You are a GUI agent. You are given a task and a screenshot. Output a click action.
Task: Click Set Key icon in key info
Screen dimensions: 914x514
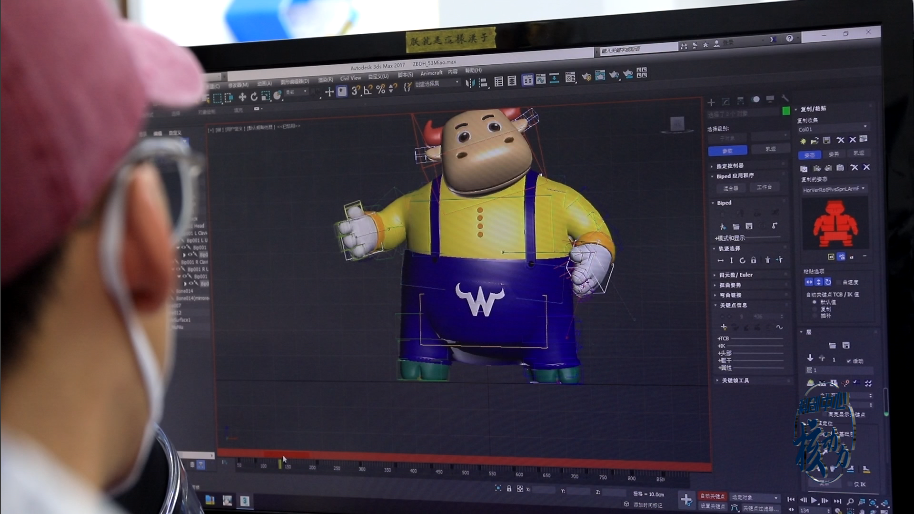click(724, 327)
